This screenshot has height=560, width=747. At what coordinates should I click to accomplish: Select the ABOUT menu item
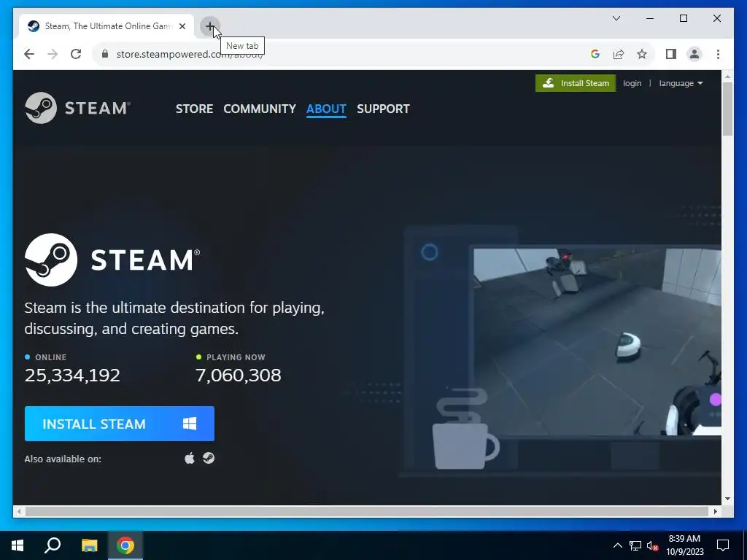coord(326,109)
